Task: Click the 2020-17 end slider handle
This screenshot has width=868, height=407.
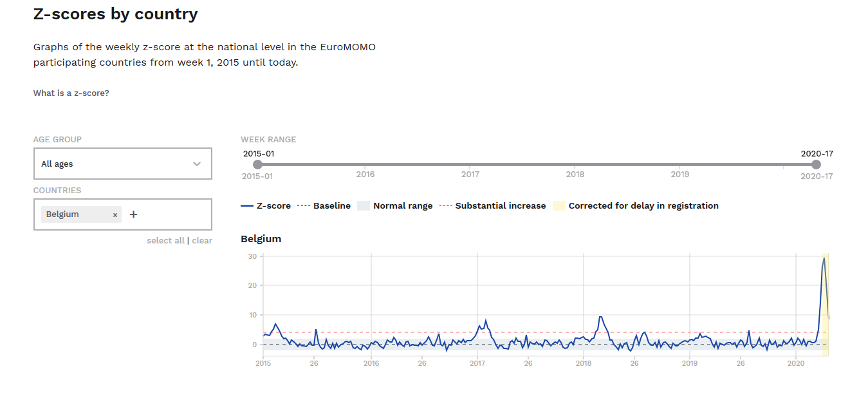Action: (817, 165)
